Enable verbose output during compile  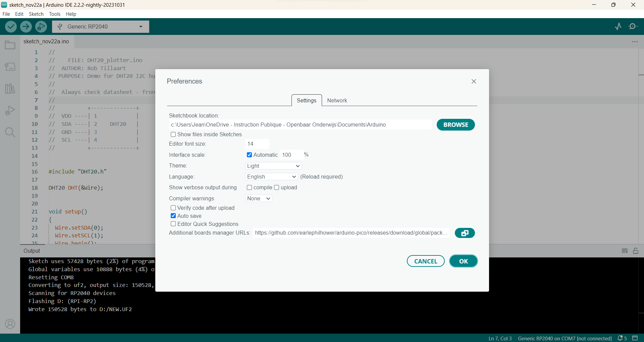pos(249,187)
